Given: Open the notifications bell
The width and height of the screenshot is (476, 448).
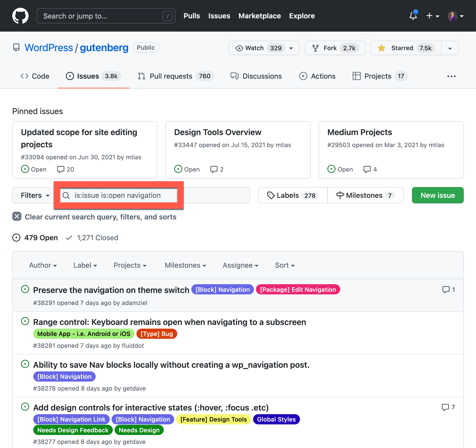Looking at the screenshot, I should [x=413, y=15].
